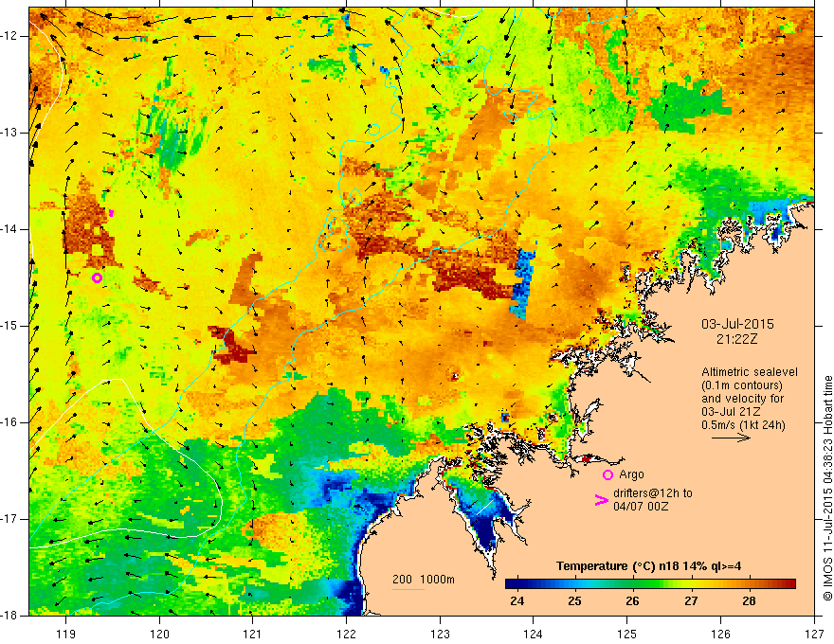Click the latitude label -16

9,422
